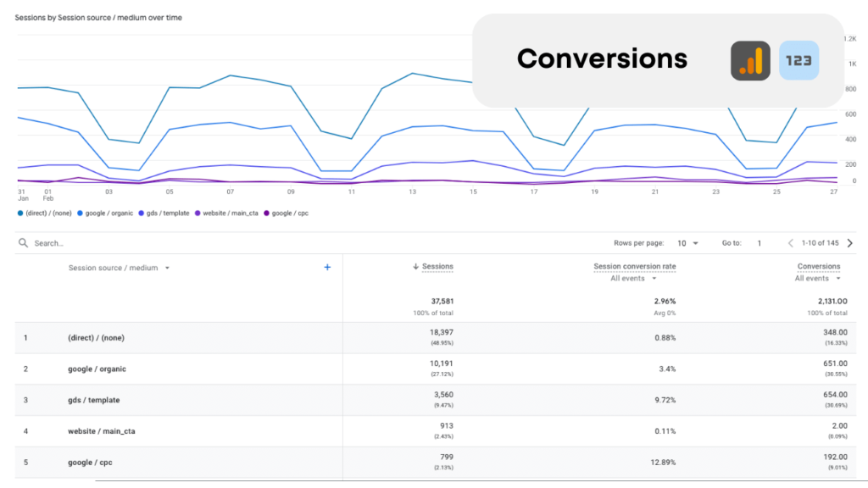
Task: Click the Session conversion rate column header
Action: 634,267
